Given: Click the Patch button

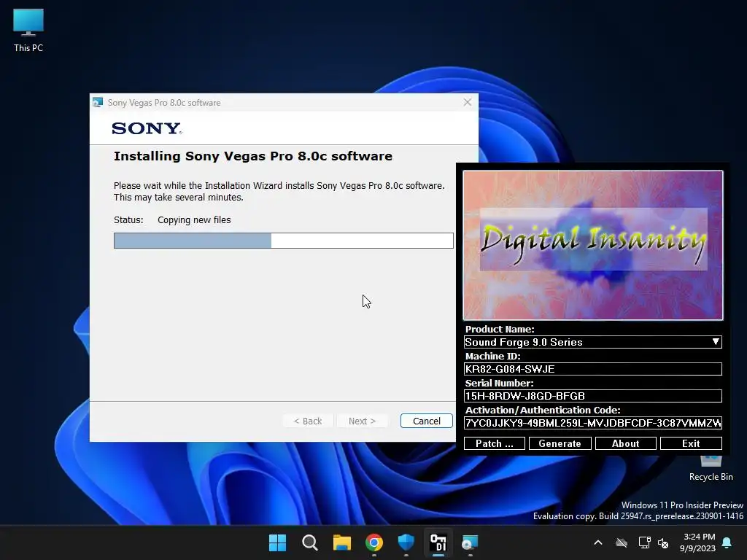Looking at the screenshot, I should pos(495,443).
